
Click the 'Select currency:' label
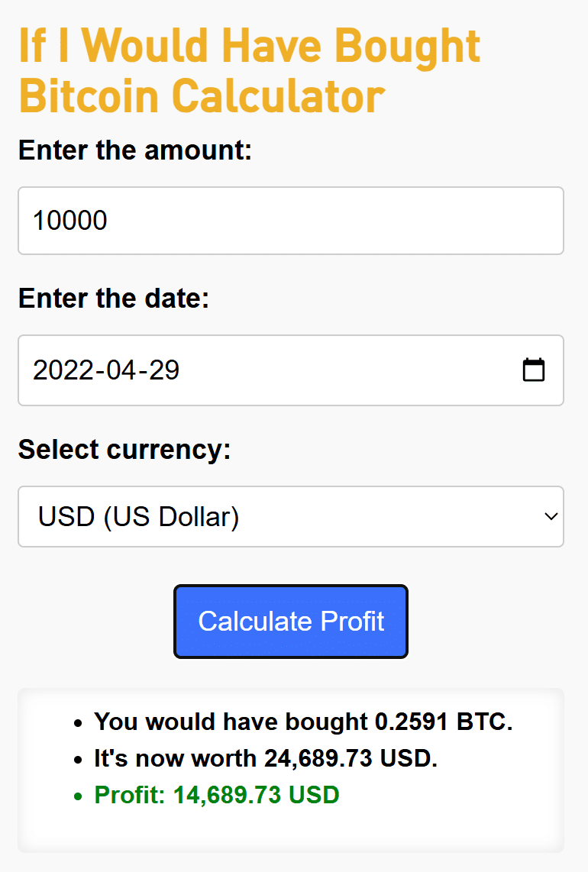[124, 449]
